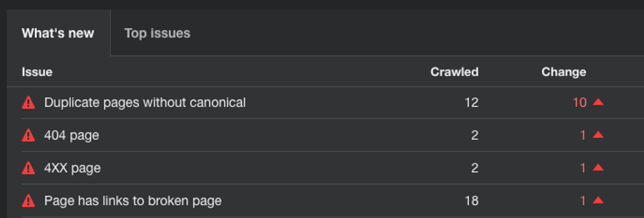
Task: Click the 4XX page warning icon
Action: tap(28, 168)
